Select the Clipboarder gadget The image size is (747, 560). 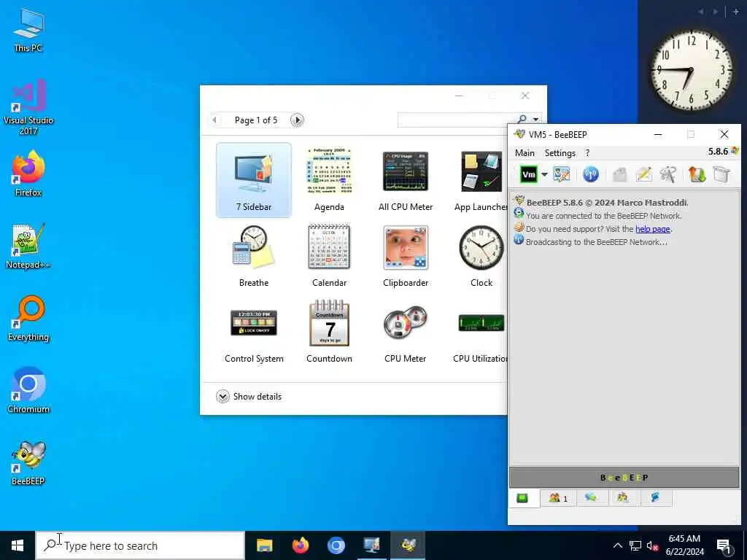coord(406,256)
